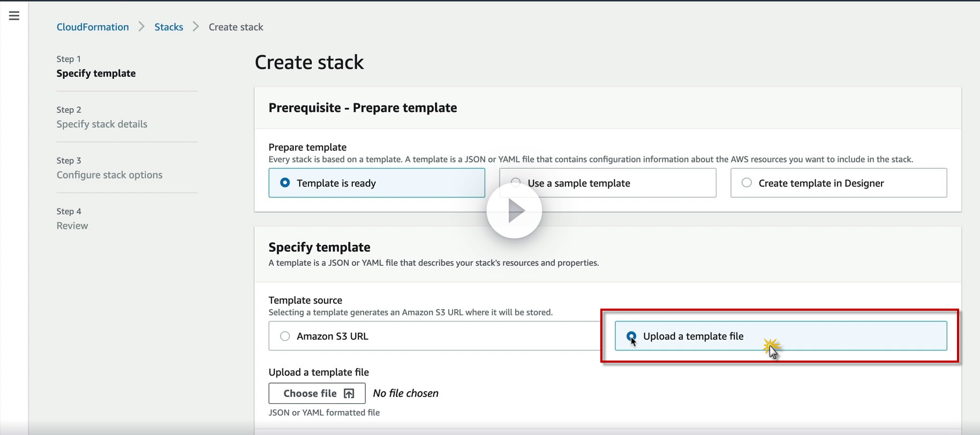The image size is (980, 435).
Task: Click the video play button overlay
Action: coord(514,211)
